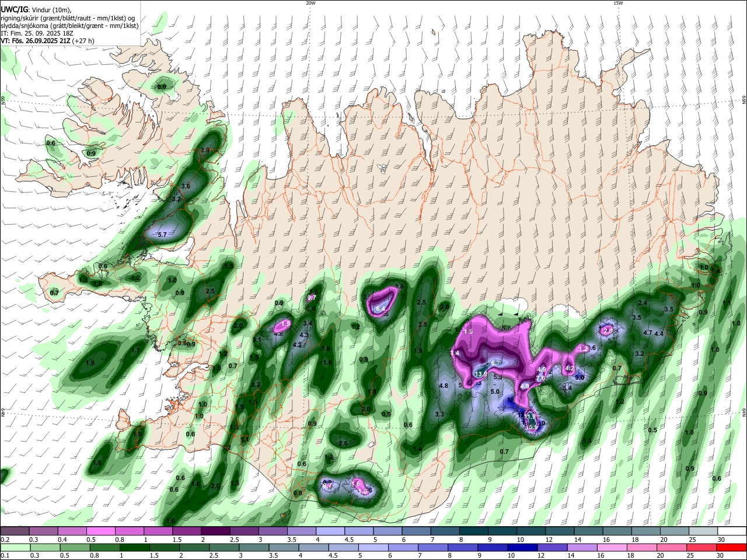Select the 'VT: Fös. 26.09.2025 21Z' valid time
Screen dimensions: 747x560
[x=36, y=41]
